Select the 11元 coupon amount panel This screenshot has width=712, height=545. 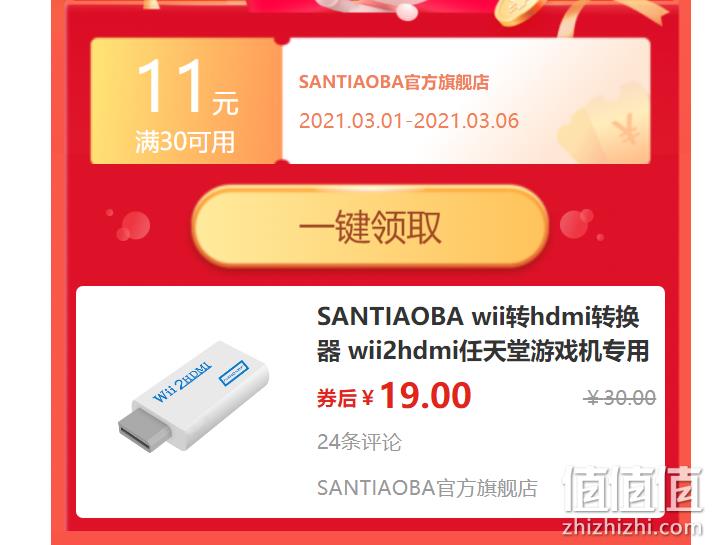(x=186, y=101)
